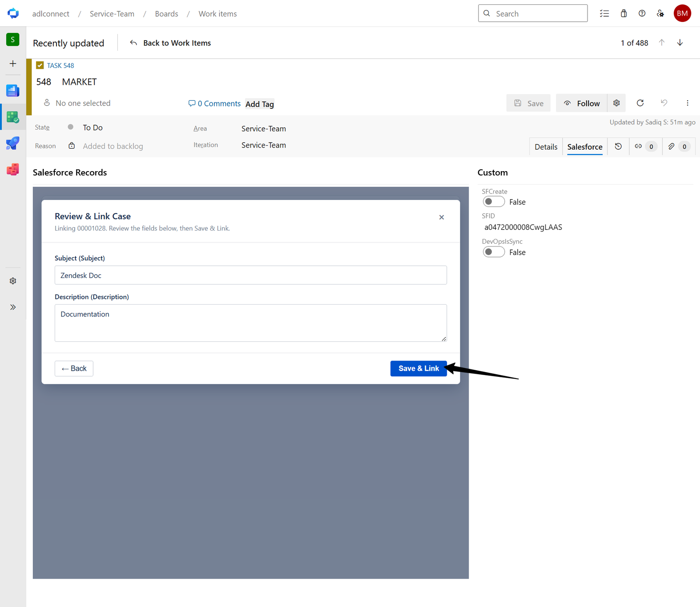Image resolution: width=700 pixels, height=607 pixels.
Task: Open the BM profile avatar
Action: [x=682, y=14]
